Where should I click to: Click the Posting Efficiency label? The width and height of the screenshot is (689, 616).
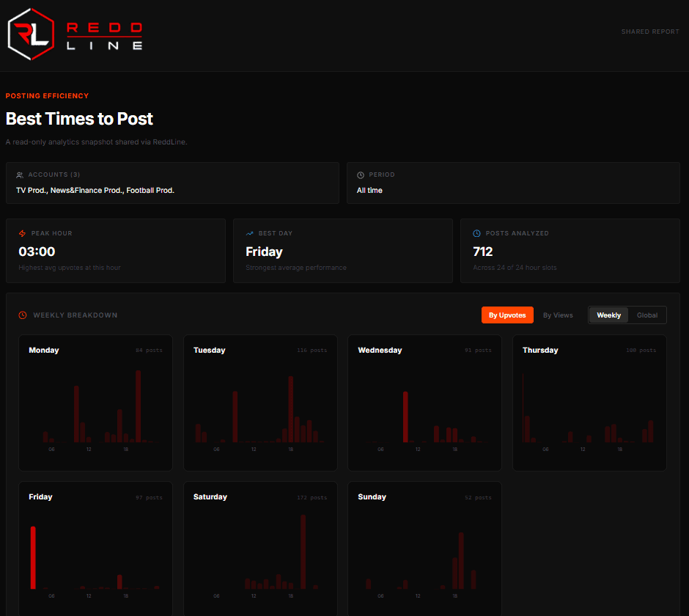[47, 96]
